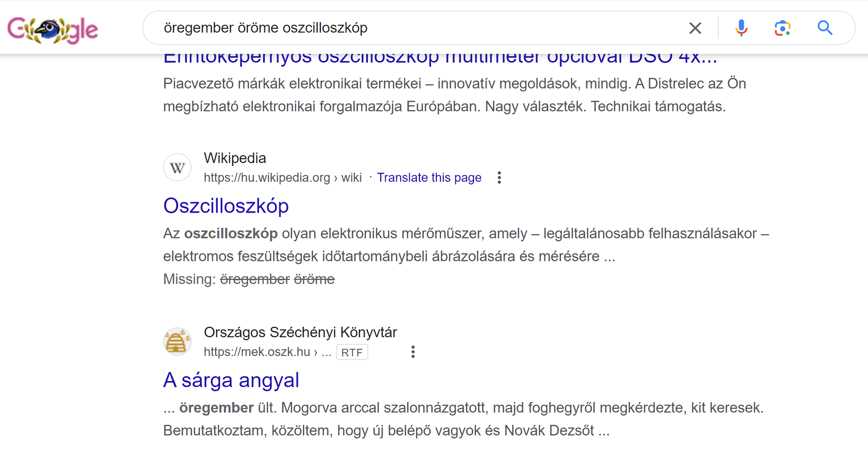
Task: Open the Google doodle logo
Action: tap(53, 30)
